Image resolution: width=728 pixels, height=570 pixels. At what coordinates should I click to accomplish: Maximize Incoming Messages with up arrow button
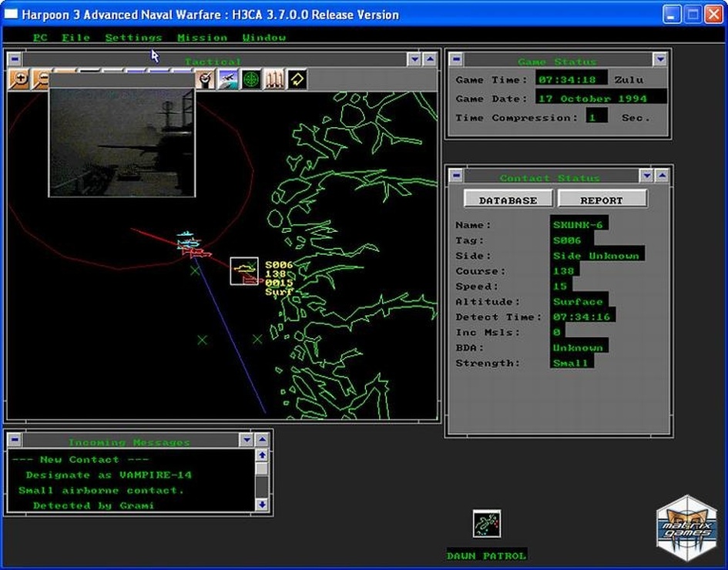262,440
